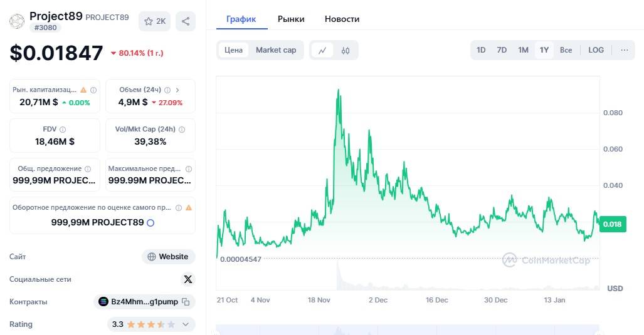The width and height of the screenshot is (644, 335).
Task: Click the 20,71M $ market cap value
Action: pyautogui.click(x=39, y=102)
